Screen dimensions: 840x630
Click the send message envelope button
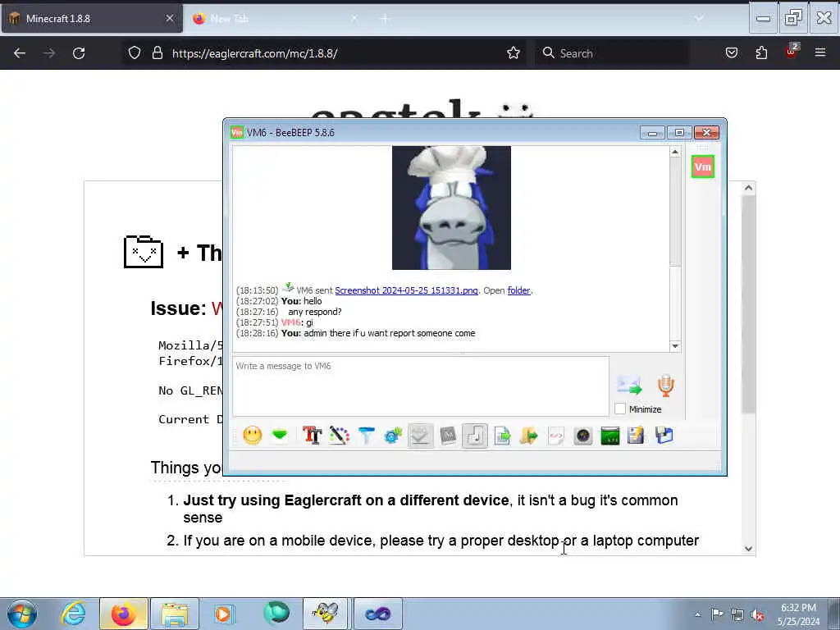[629, 386]
